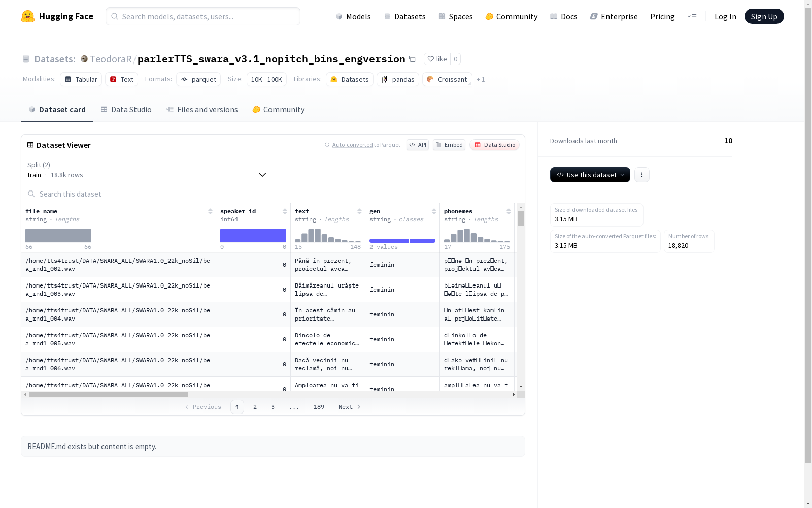Click the like heart button
Image resolution: width=812 pixels, height=508 pixels.
pos(437,59)
